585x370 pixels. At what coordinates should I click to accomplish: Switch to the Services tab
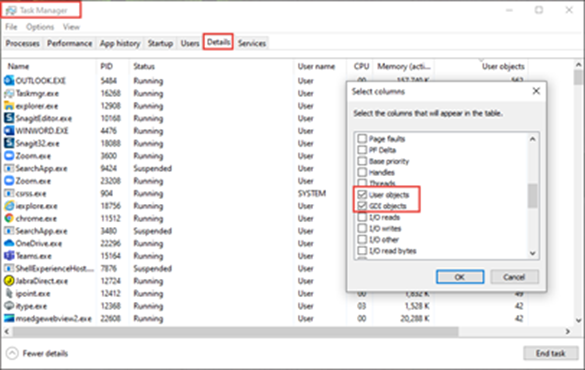point(252,43)
